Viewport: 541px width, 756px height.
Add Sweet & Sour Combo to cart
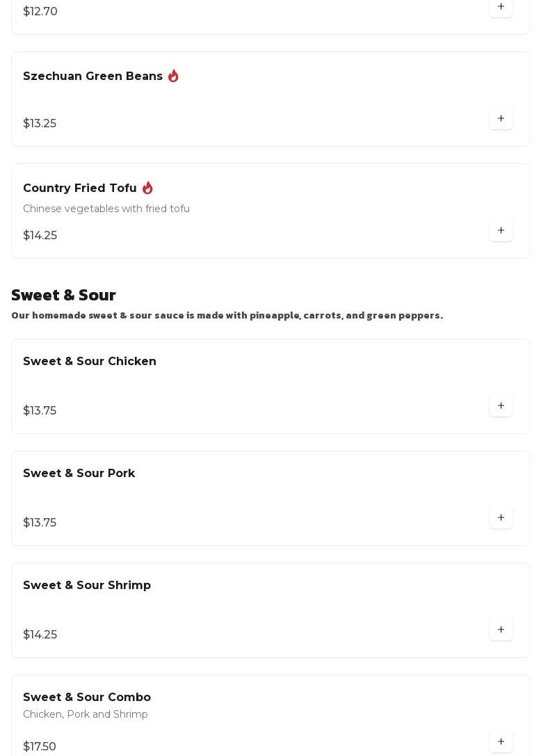501,741
